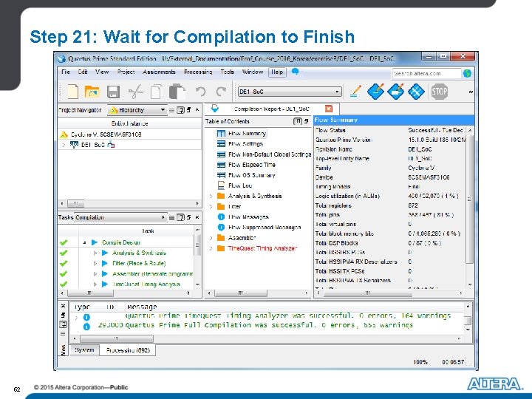Switch to the Processing (892) tab
Image resolution: width=532 pixels, height=399 pixels.
(128, 350)
